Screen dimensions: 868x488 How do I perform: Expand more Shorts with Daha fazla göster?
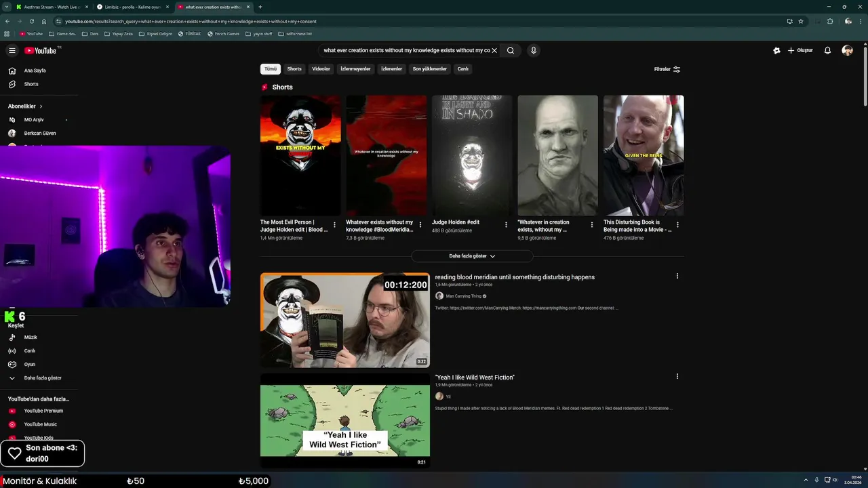(472, 256)
